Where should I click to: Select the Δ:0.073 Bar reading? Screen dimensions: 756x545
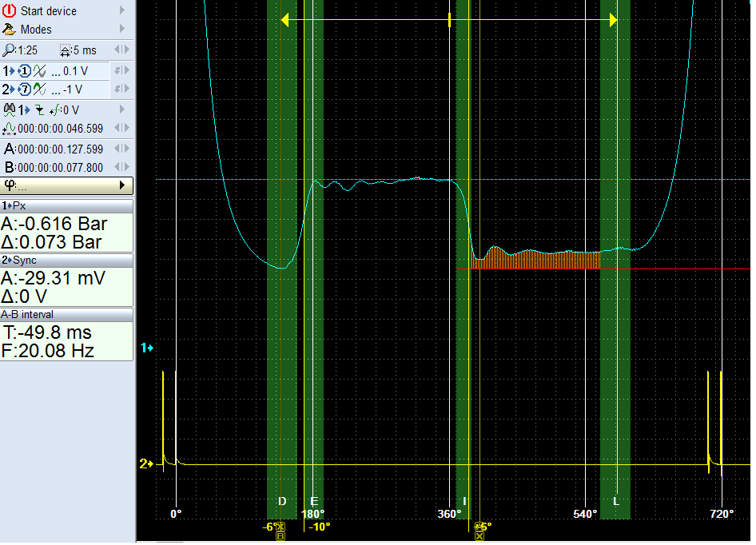[52, 242]
